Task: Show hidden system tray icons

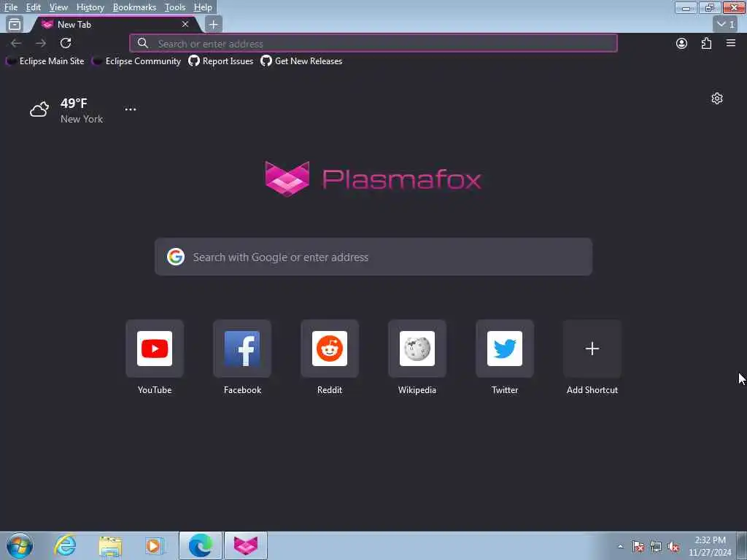Action: [620, 547]
